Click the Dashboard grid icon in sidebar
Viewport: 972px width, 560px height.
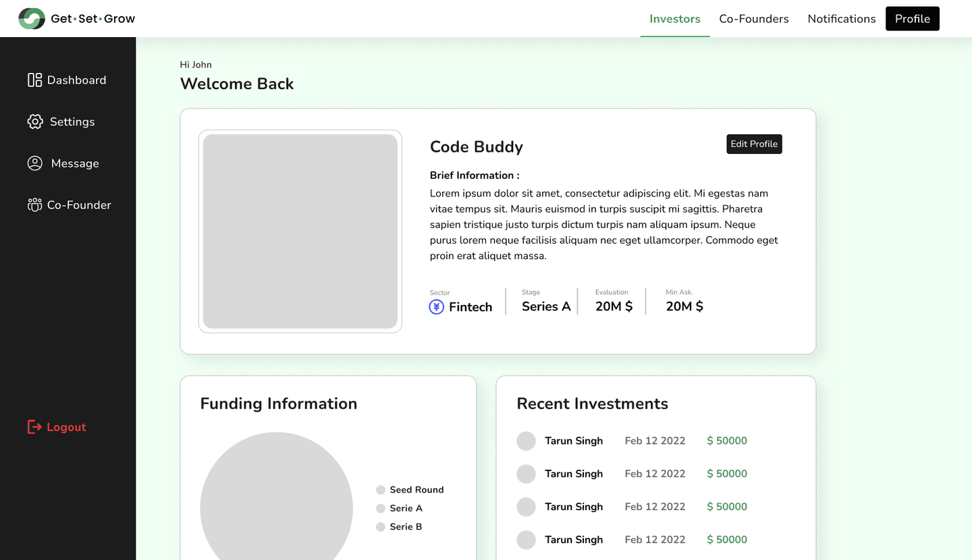(35, 80)
